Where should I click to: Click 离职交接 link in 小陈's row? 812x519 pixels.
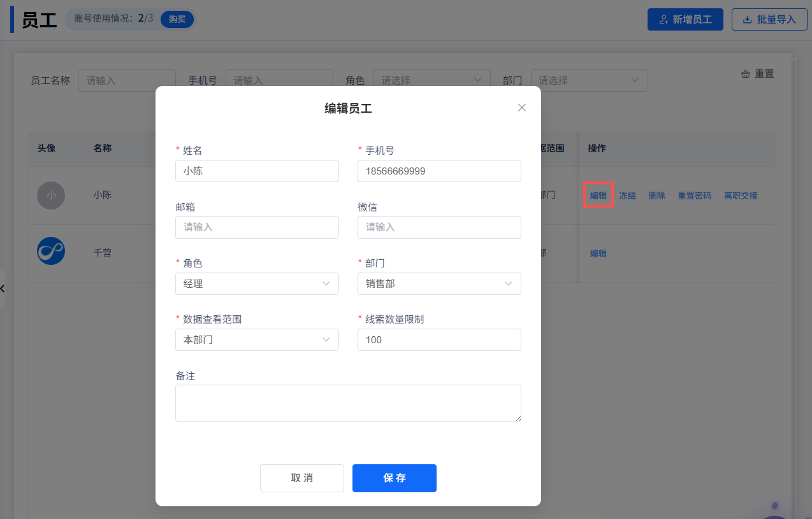coord(741,196)
